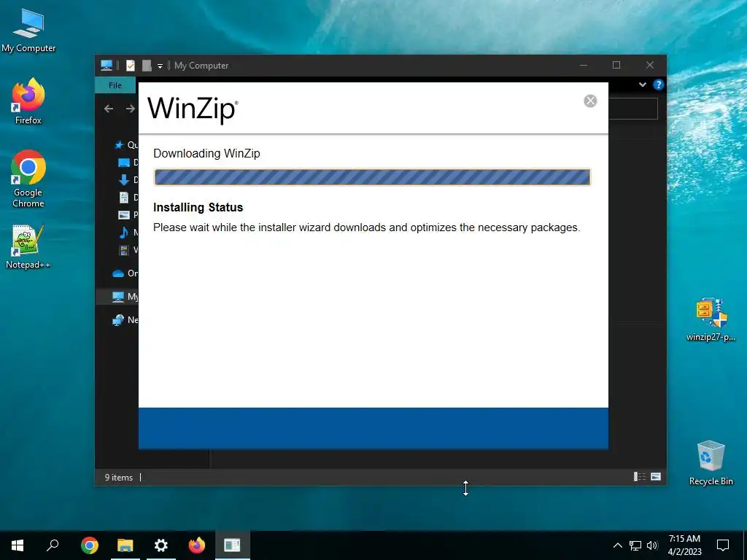Viewport: 747px width, 560px height.
Task: Click the Explorer search field
Action: pos(633,109)
